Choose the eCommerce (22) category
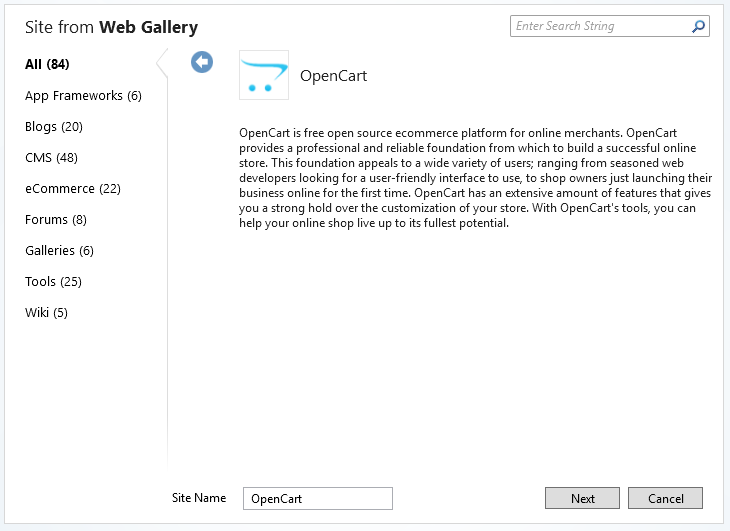Viewport: 730px width, 531px height. tap(73, 189)
